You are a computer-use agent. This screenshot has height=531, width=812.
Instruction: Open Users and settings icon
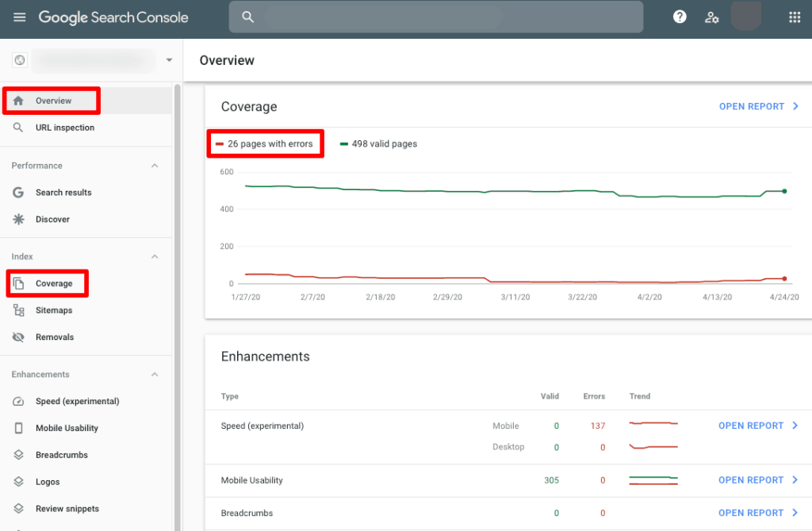tap(711, 17)
